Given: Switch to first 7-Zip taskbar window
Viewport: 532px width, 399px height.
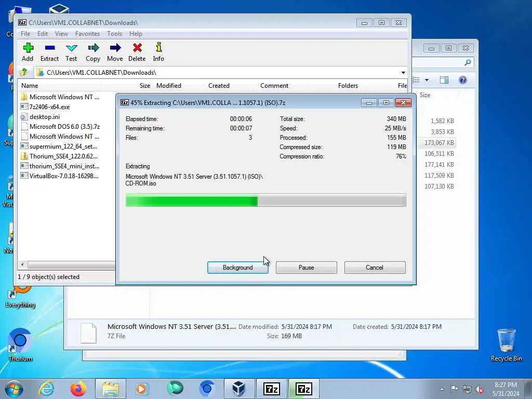Looking at the screenshot, I should [x=271, y=389].
